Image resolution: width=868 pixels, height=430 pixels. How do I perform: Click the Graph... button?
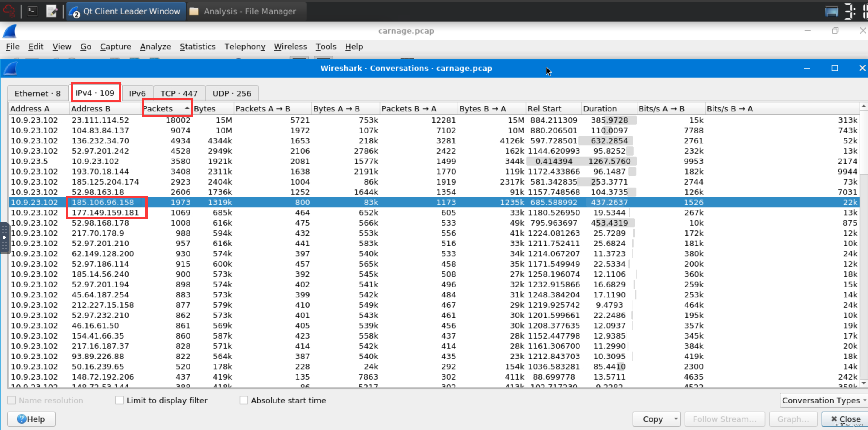[x=793, y=419]
